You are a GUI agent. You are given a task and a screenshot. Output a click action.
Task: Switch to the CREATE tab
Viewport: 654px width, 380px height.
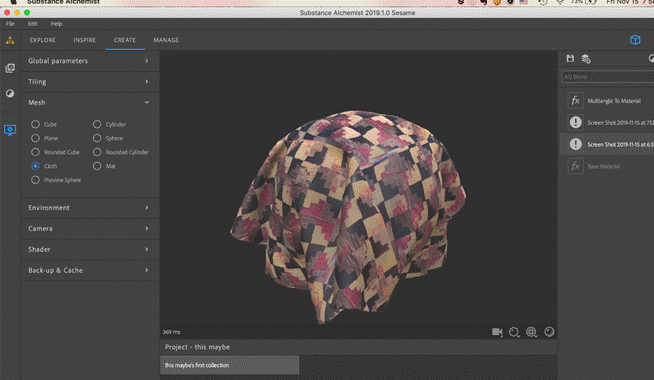[125, 40]
